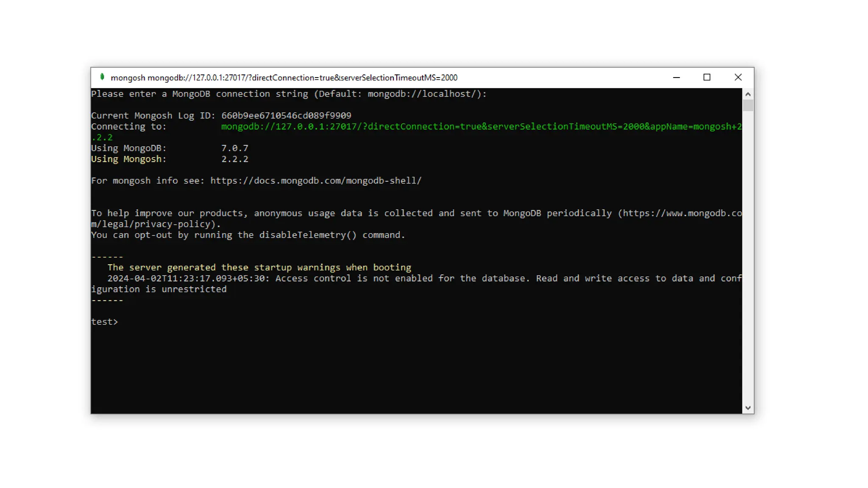Viewport: 868px width, 488px height.
Task: Click the 'Please enter a MongoDB connection string' line
Action: tap(288, 94)
